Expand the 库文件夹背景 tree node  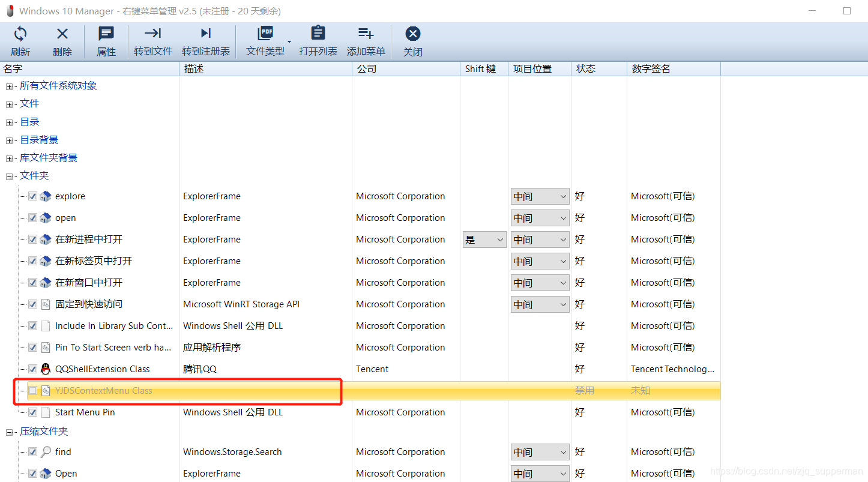9,158
